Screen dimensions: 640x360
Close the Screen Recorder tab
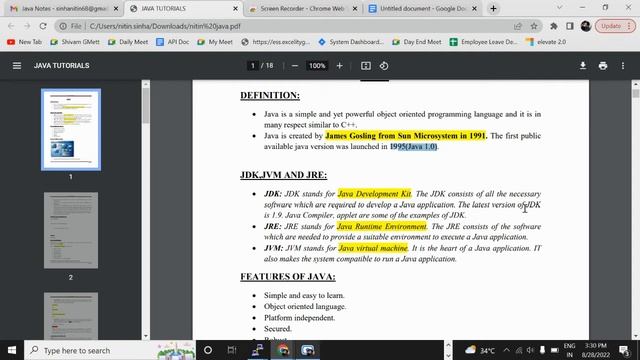point(355,9)
